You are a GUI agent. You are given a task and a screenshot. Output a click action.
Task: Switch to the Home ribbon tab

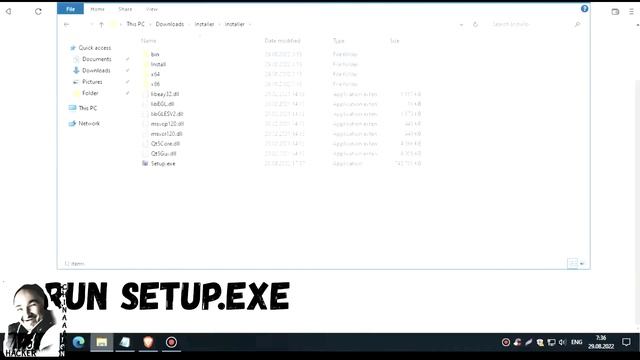click(97, 9)
